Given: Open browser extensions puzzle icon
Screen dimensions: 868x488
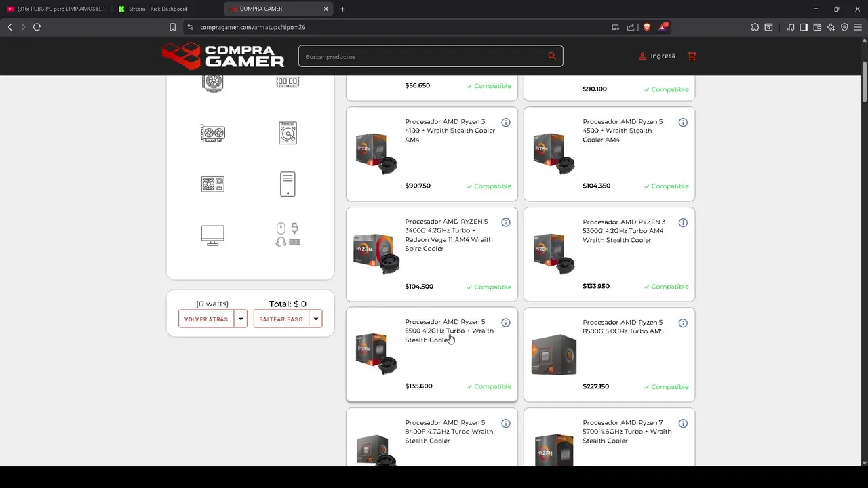Looking at the screenshot, I should (755, 27).
